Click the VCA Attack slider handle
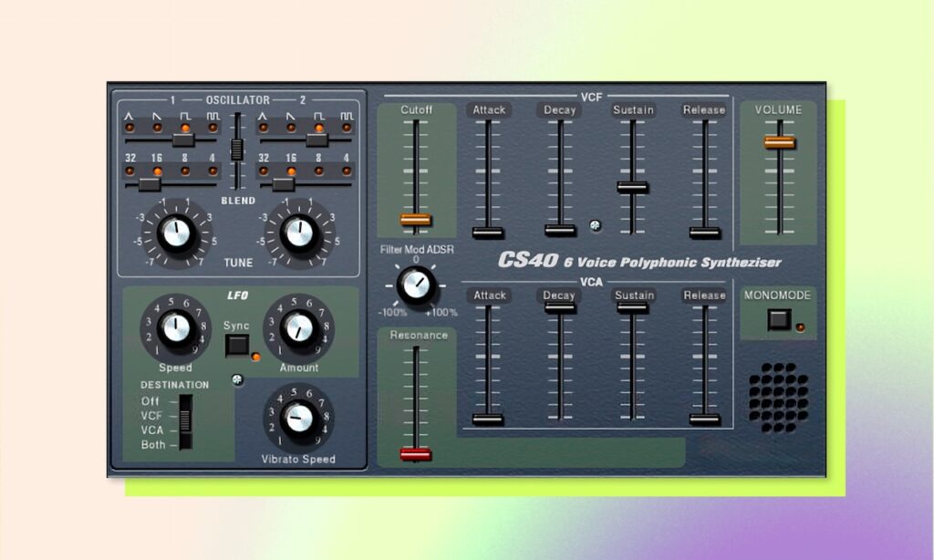Viewport: 934px width, 560px height. [488, 419]
